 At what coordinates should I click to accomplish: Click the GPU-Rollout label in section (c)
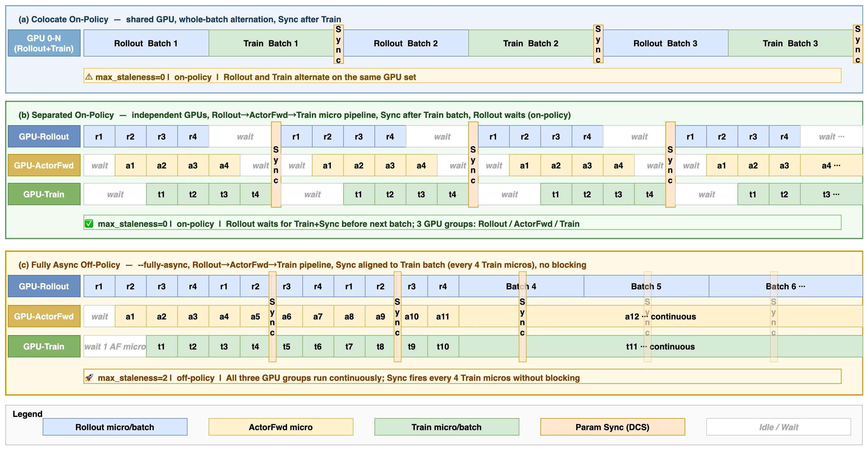(44, 286)
